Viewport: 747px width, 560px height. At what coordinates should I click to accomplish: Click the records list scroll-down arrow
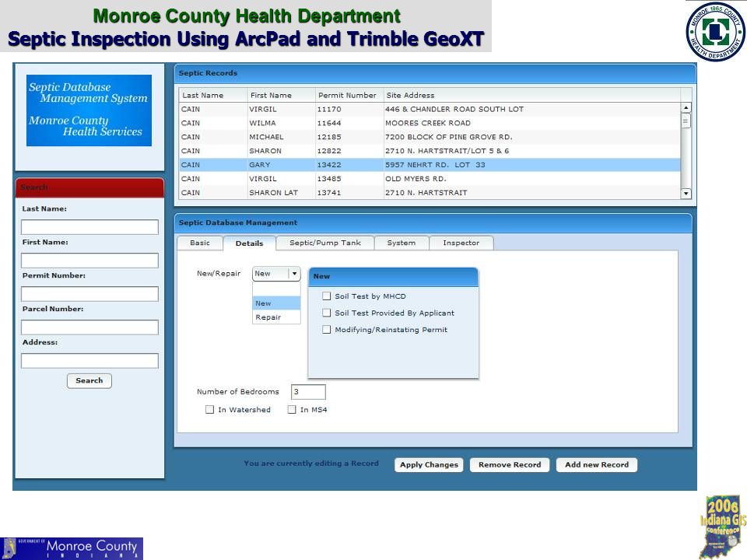click(686, 194)
